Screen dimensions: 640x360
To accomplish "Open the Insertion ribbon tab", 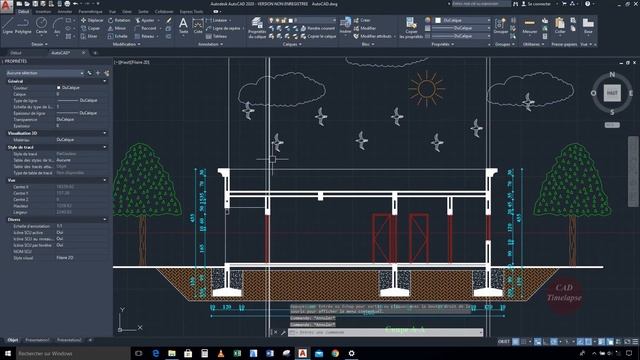I will (43, 12).
